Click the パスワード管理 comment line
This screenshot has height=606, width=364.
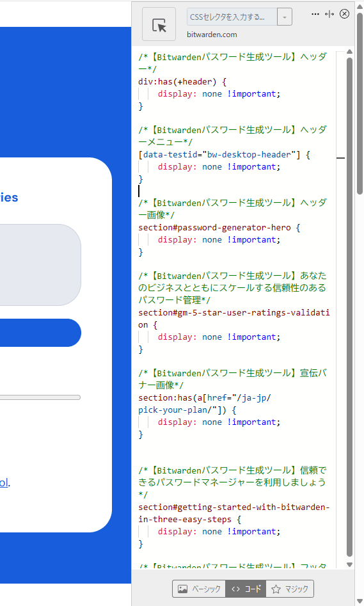coord(174,300)
